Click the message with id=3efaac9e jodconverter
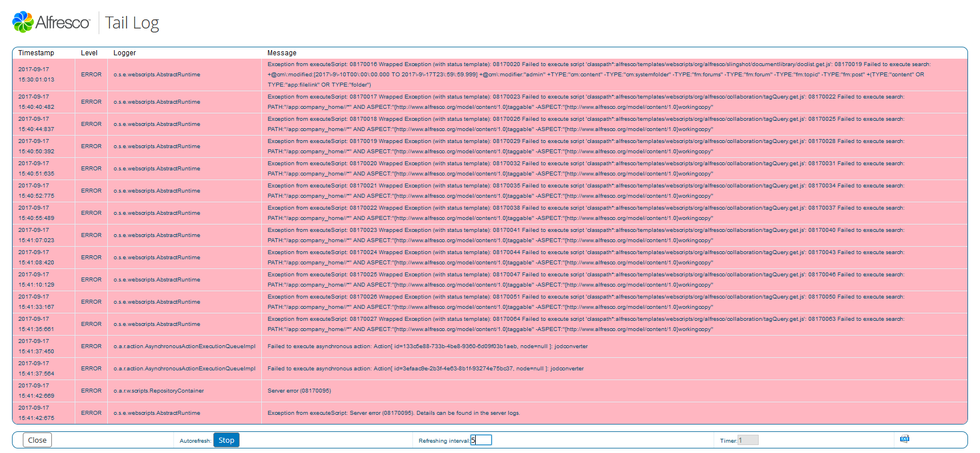The height and width of the screenshot is (453, 980). point(426,369)
